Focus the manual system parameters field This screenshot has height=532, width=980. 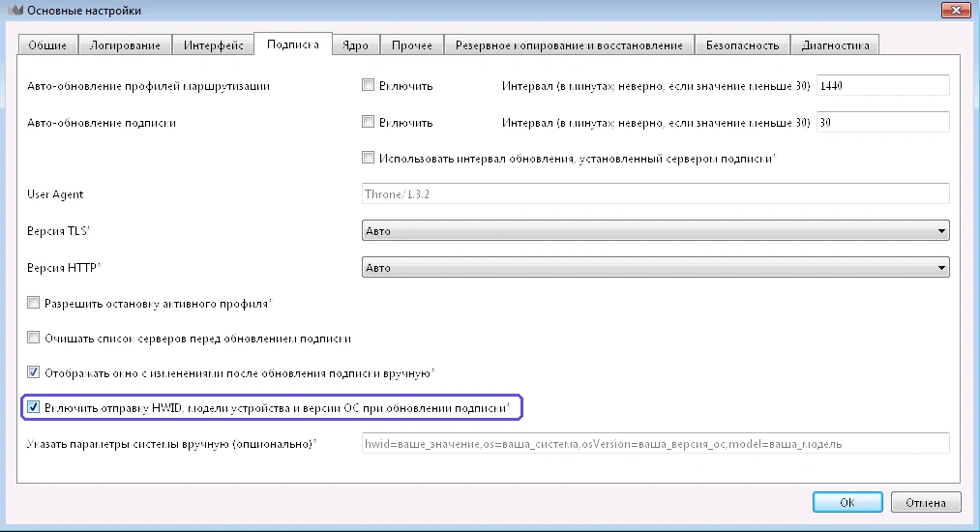[x=656, y=444]
